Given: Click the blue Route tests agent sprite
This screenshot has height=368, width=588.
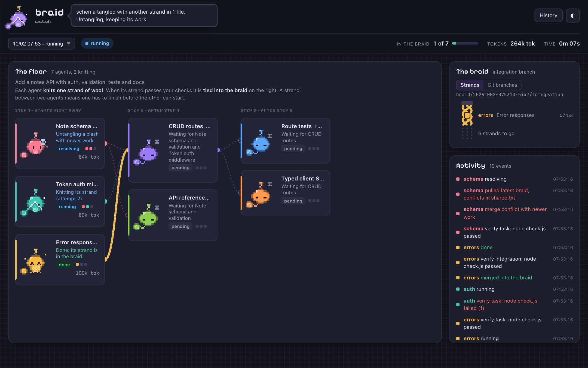Looking at the screenshot, I should click(x=259, y=143).
